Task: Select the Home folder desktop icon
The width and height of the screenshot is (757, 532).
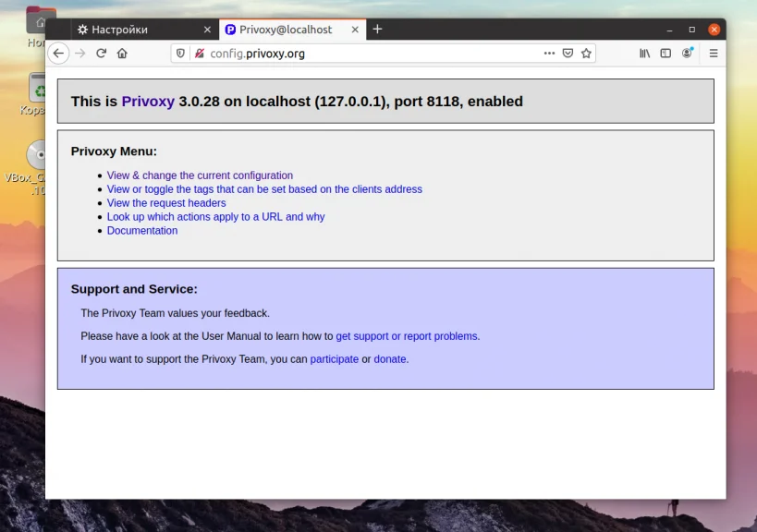Action: pos(36,27)
